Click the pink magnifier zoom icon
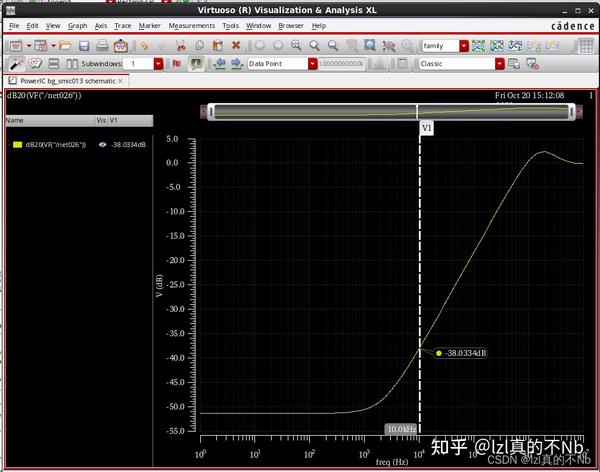Image resolution: width=600 pixels, height=472 pixels. pyautogui.click(x=389, y=46)
